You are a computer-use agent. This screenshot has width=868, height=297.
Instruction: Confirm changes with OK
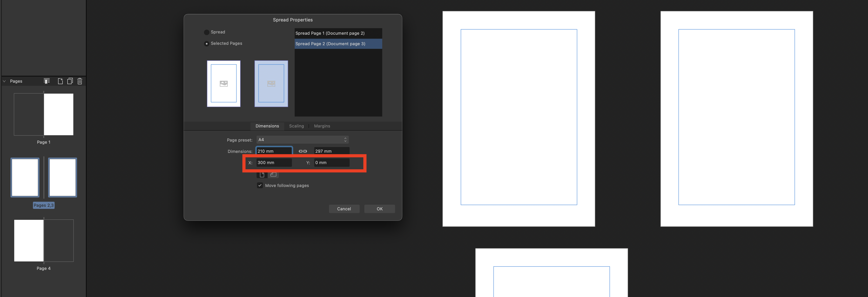click(x=379, y=208)
